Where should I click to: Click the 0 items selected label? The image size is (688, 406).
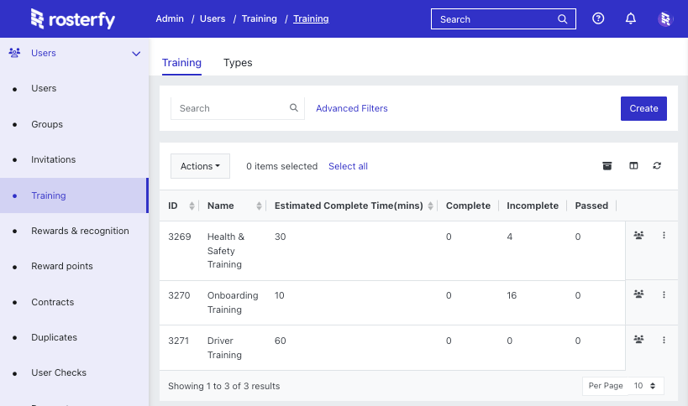pyautogui.click(x=282, y=166)
